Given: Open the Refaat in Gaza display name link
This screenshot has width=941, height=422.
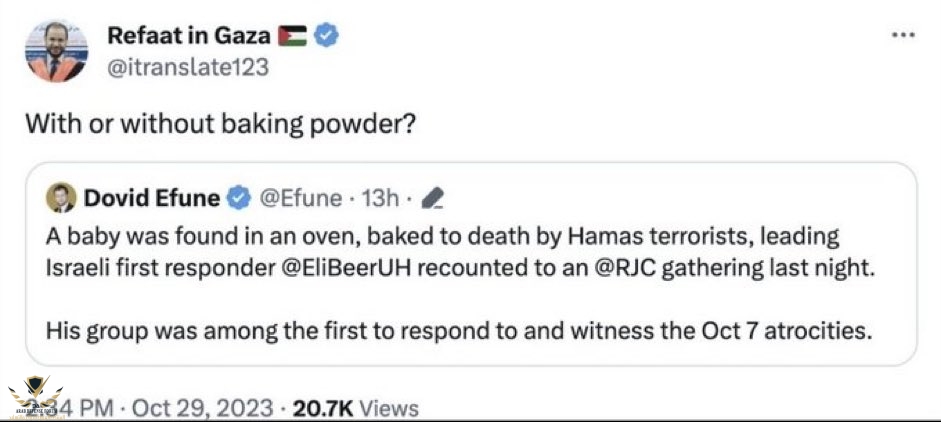Looking at the screenshot, I should 189,36.
